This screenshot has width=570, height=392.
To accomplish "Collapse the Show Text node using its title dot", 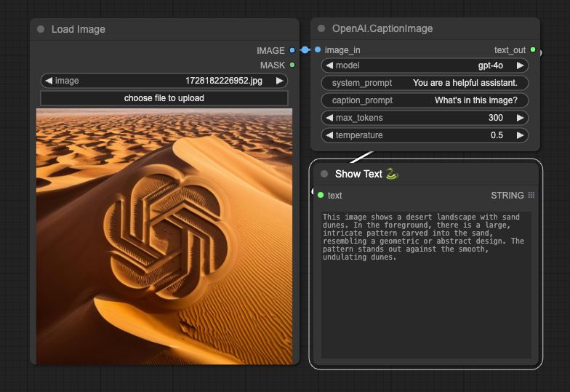I will pos(324,174).
